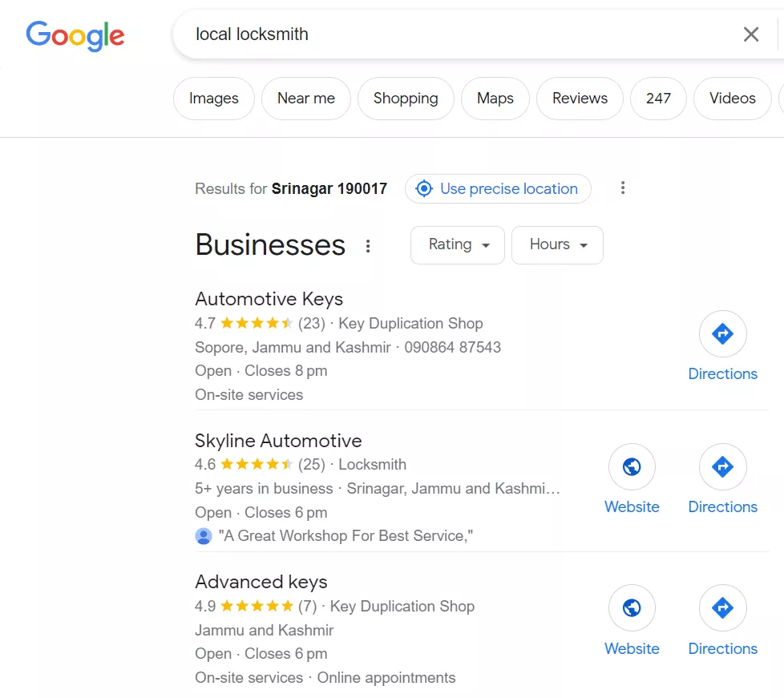Click the Website globe icon for Skyline Automotive
784x698 pixels.
pos(632,466)
